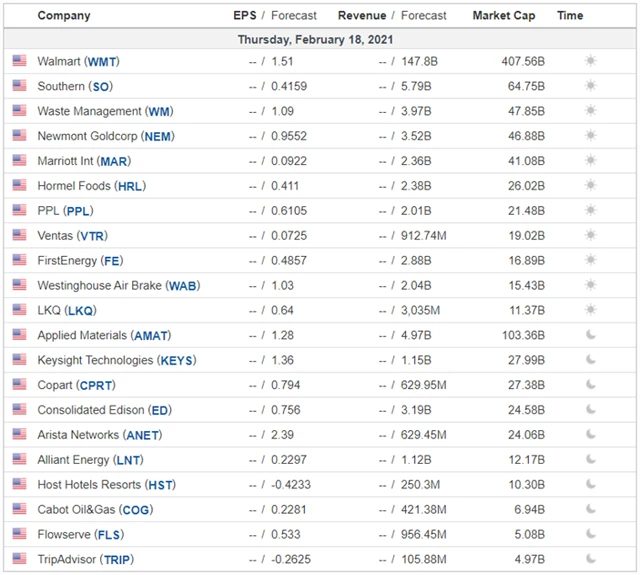Open the Arista Networks company link
This screenshot has height=575, width=640.
tap(79, 435)
